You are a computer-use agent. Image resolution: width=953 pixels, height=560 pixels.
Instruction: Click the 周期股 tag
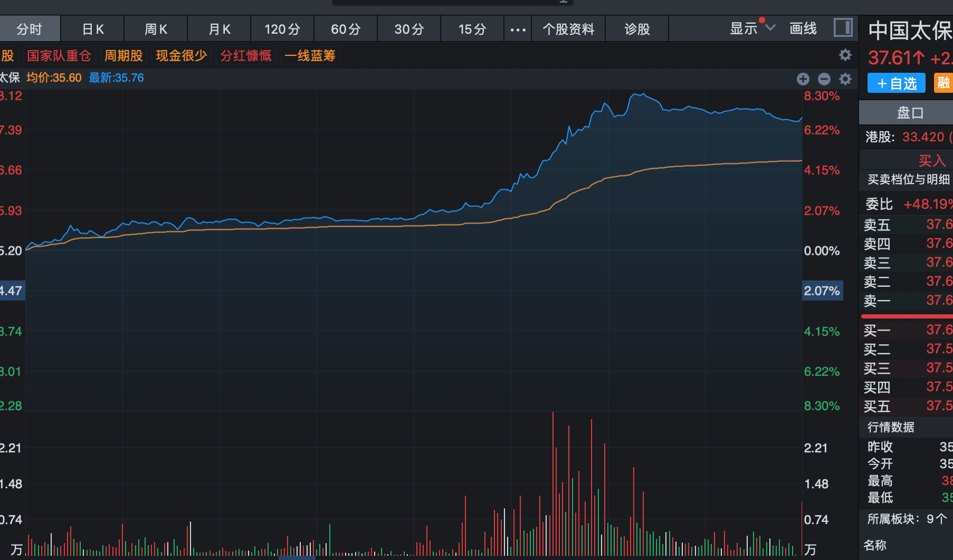coord(123,56)
